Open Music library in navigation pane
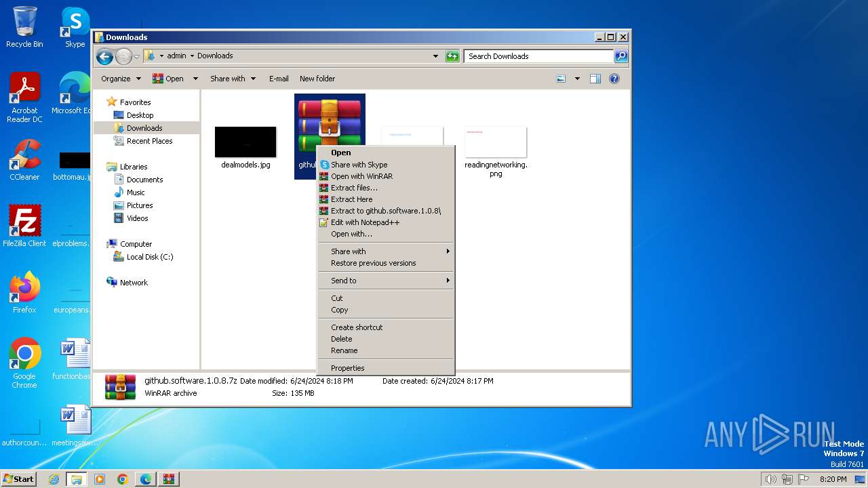868x488 pixels. pos(136,192)
